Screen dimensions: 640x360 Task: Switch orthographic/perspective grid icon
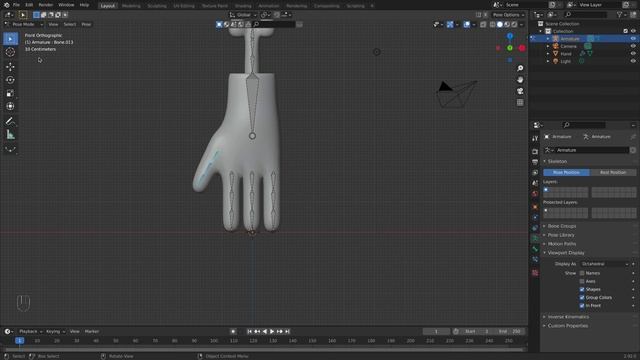pos(520,102)
